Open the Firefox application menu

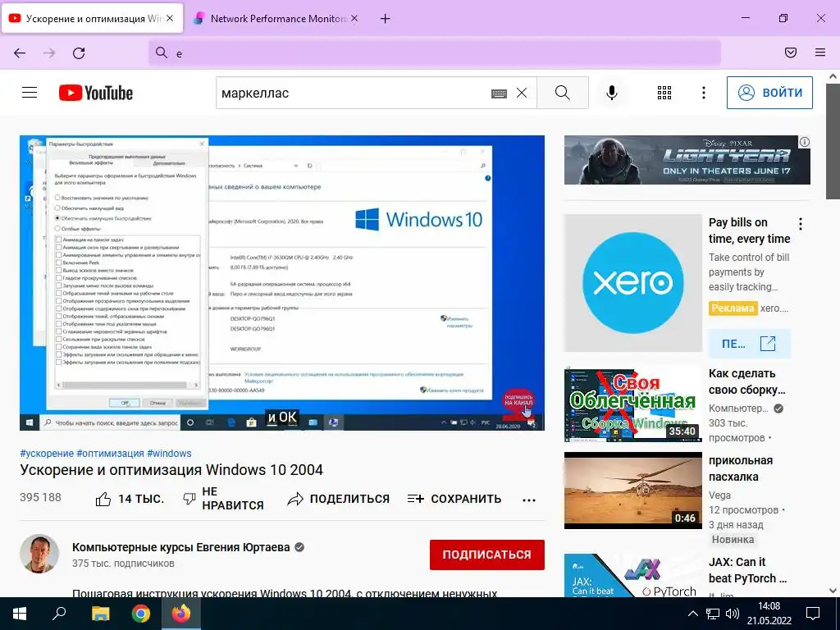point(820,52)
